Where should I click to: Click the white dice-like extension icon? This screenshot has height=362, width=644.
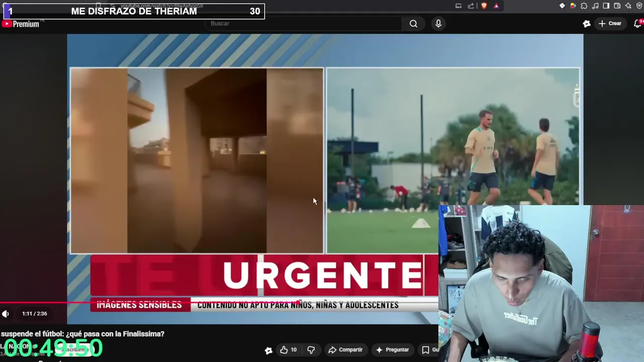click(562, 6)
